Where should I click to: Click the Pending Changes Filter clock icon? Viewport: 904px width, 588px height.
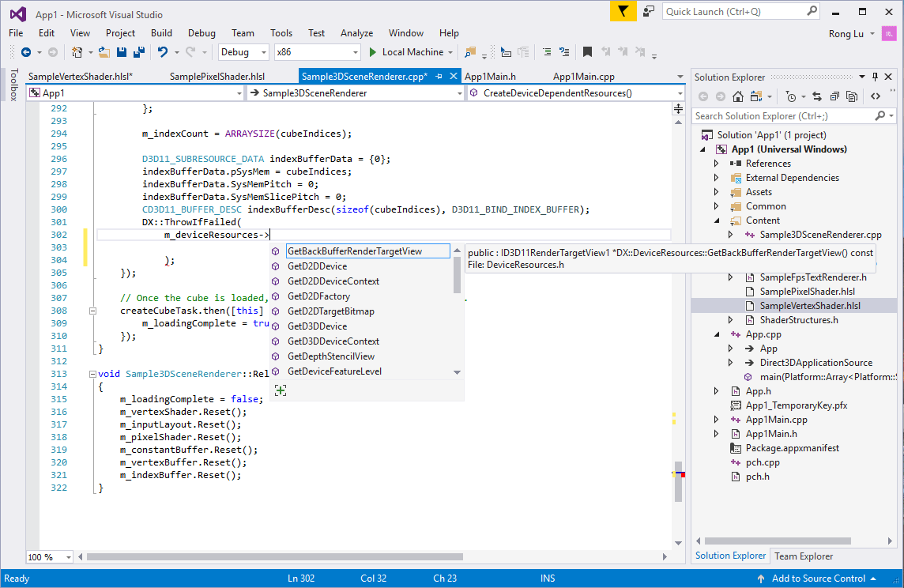pyautogui.click(x=792, y=97)
